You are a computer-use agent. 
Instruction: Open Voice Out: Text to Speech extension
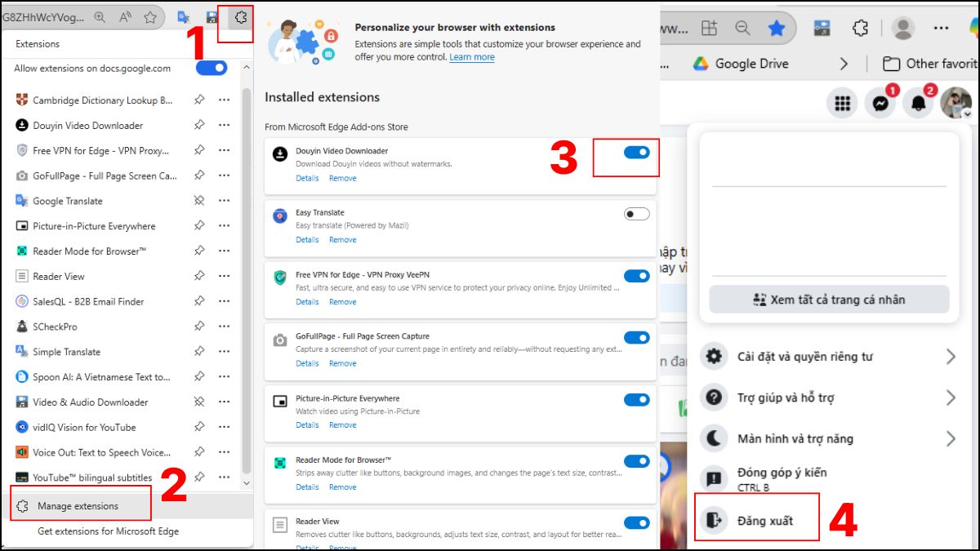coord(93,452)
